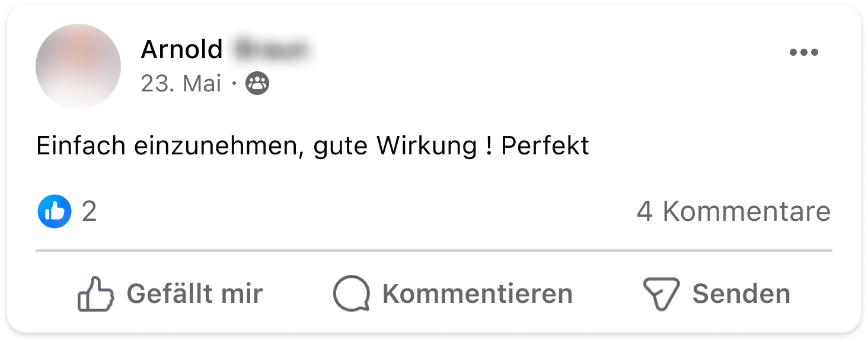This screenshot has height=342, width=868.
Task: Click the word Wirkung in the post text
Action: [426, 146]
